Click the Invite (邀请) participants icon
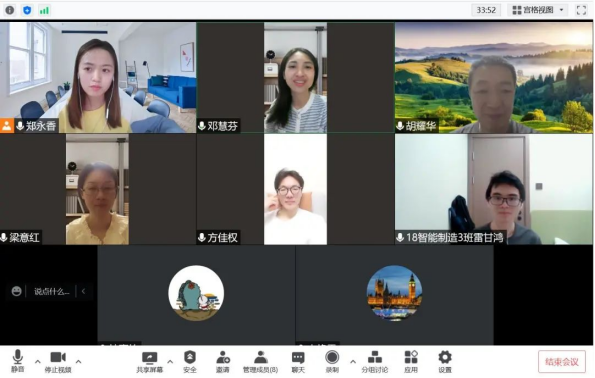The image size is (595, 378). tap(223, 362)
